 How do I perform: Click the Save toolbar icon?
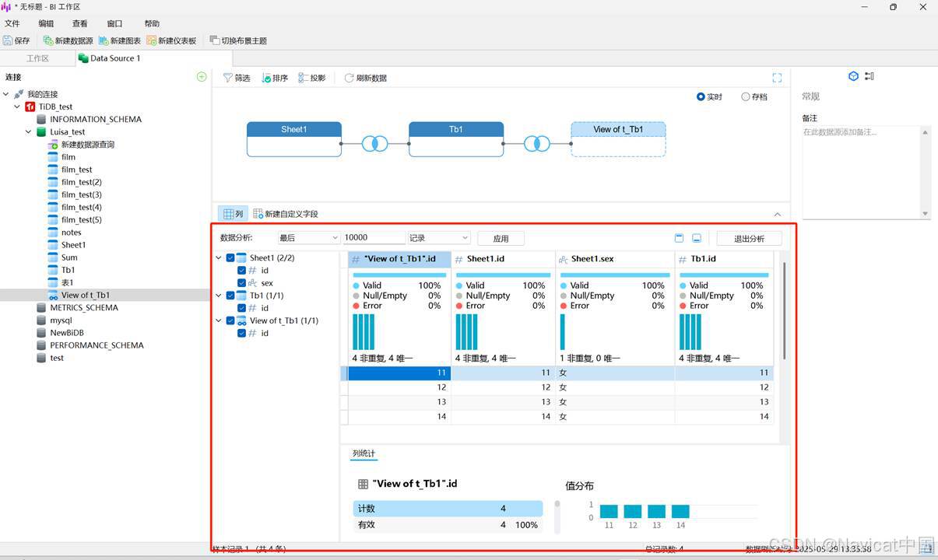(x=8, y=40)
